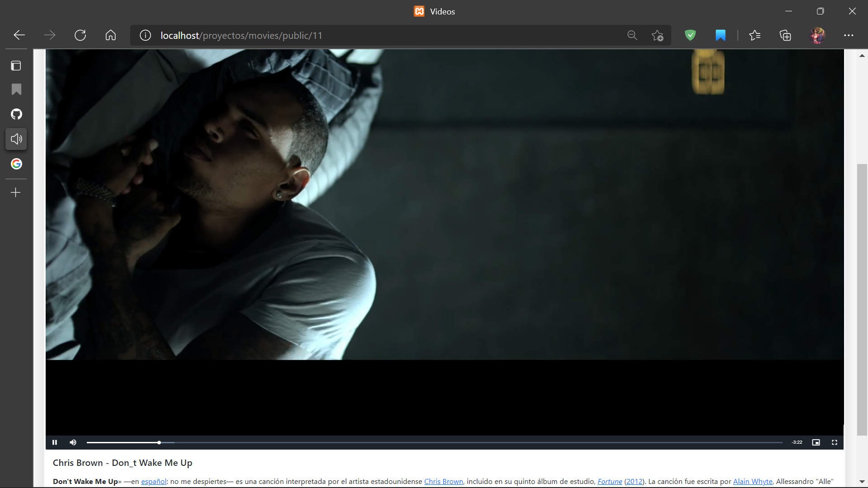Open the favorites list

(x=755, y=35)
